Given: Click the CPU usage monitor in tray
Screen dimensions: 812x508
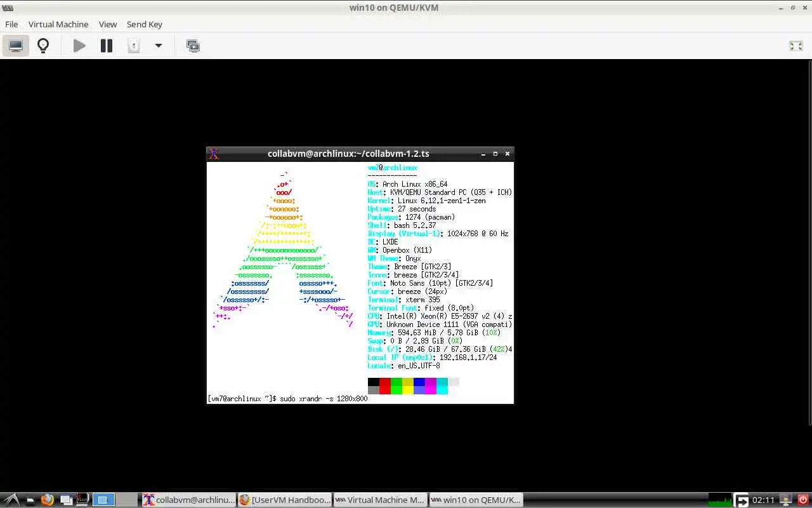Looking at the screenshot, I should tap(720, 500).
